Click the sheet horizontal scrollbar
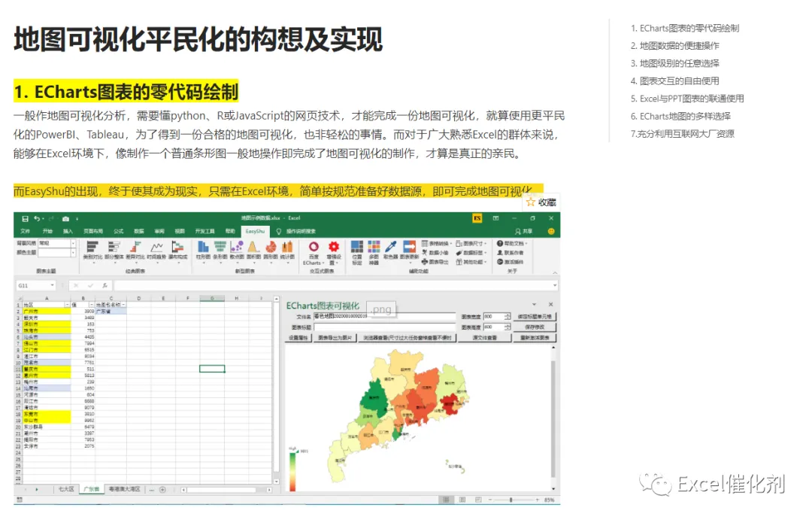812x520 pixels. pos(226,489)
